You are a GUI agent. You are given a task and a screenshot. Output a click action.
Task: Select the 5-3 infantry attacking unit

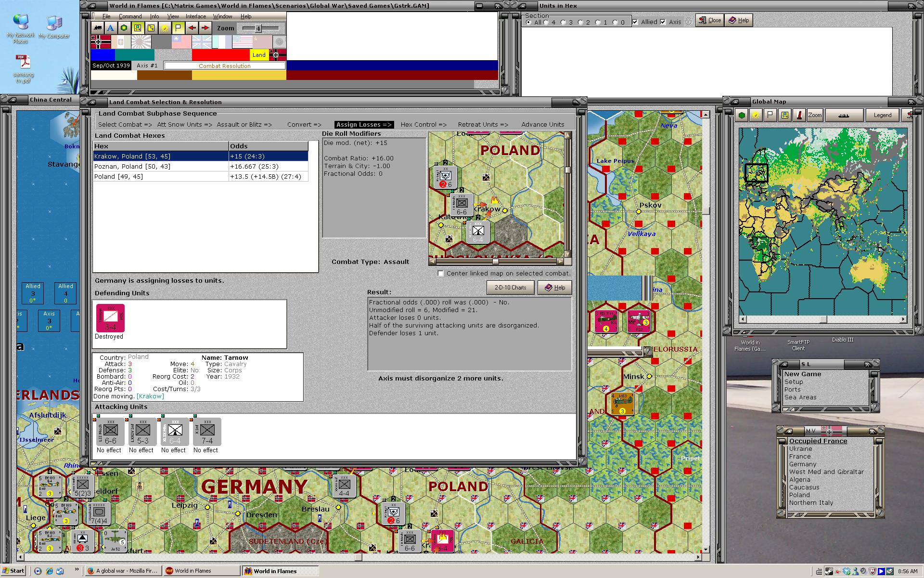(x=142, y=432)
